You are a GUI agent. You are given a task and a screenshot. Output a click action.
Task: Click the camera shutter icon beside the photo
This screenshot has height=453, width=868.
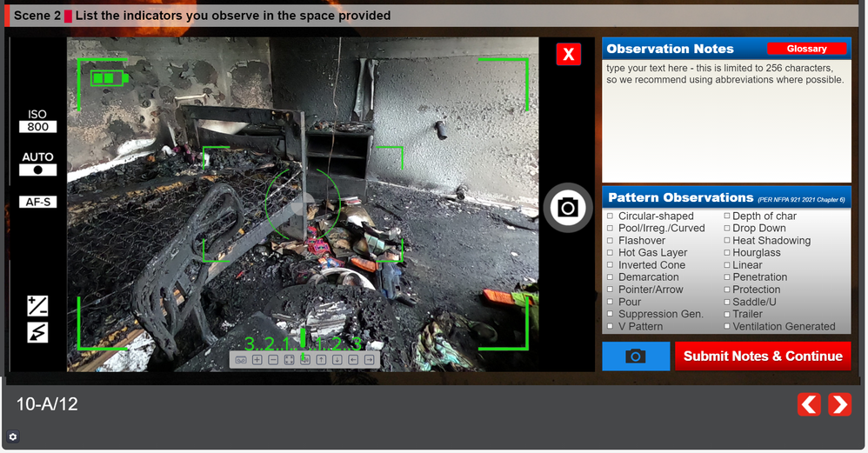(567, 207)
